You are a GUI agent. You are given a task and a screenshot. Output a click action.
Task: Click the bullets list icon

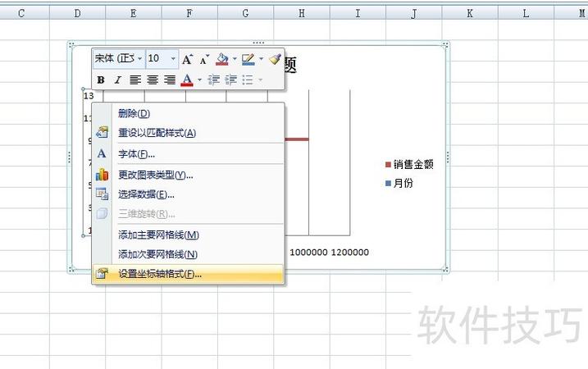pyautogui.click(x=248, y=80)
